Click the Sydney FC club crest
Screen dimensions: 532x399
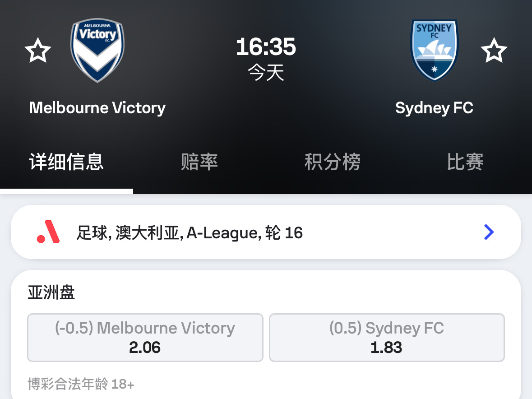coord(434,50)
